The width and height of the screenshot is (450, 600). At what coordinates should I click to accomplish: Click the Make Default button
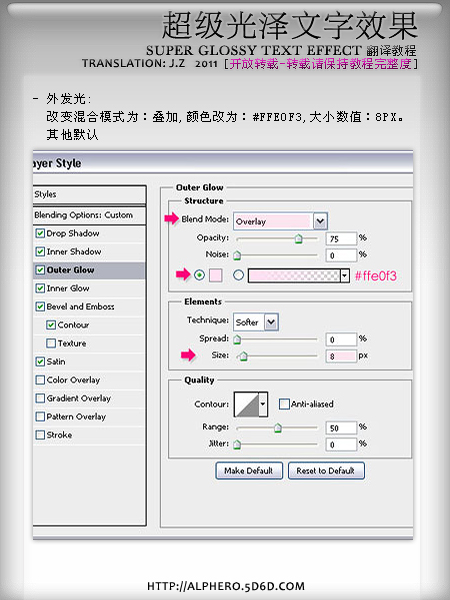click(249, 471)
